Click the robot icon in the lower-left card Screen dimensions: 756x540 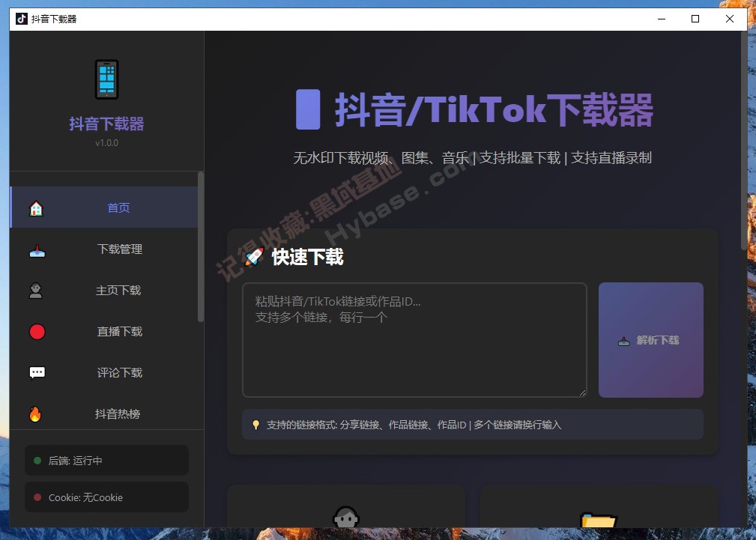coord(345,518)
